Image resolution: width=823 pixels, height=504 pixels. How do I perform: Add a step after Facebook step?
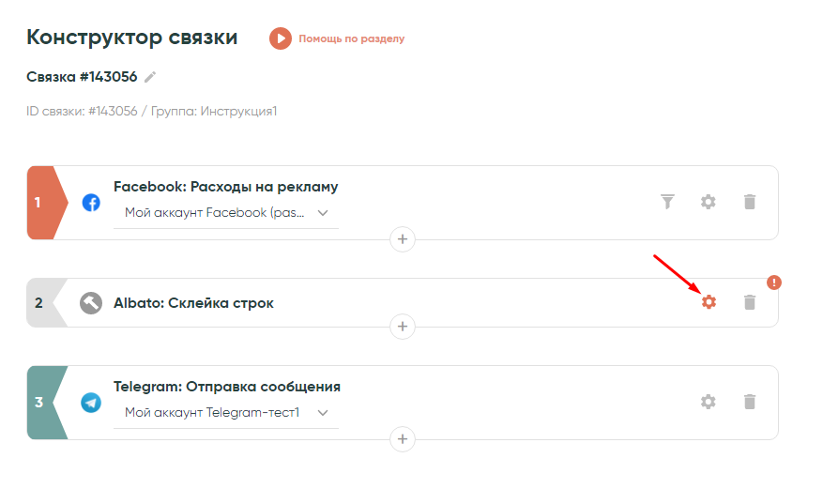click(x=403, y=239)
